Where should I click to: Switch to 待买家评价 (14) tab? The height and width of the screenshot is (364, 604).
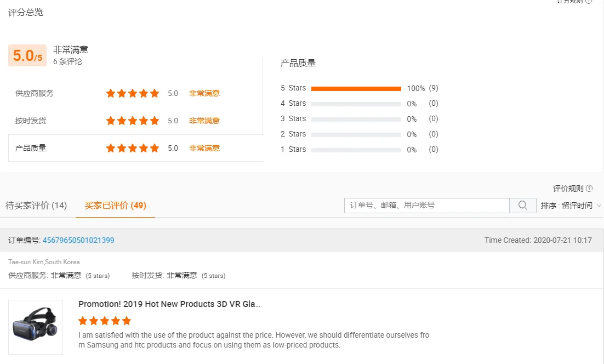[x=36, y=206]
